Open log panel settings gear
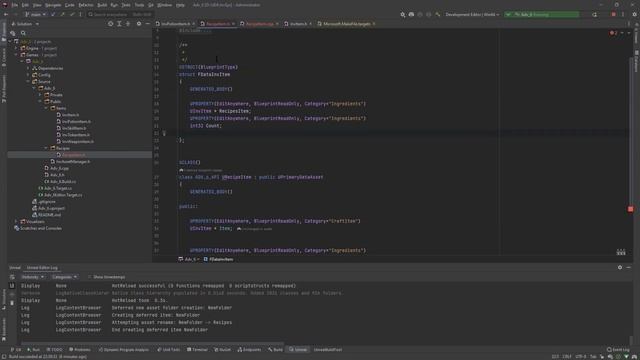Viewport: 640px width, 360px height. pyautogui.click(x=620, y=267)
